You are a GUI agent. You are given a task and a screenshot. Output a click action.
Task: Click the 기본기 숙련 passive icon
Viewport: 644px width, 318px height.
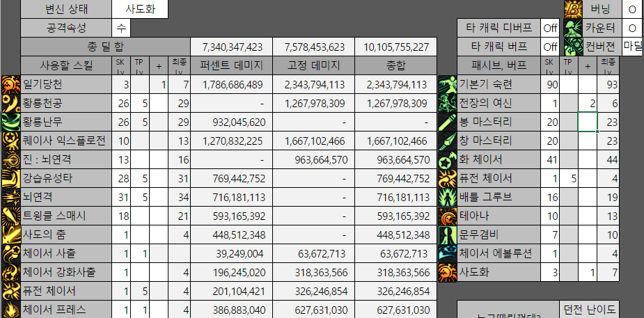(x=447, y=85)
